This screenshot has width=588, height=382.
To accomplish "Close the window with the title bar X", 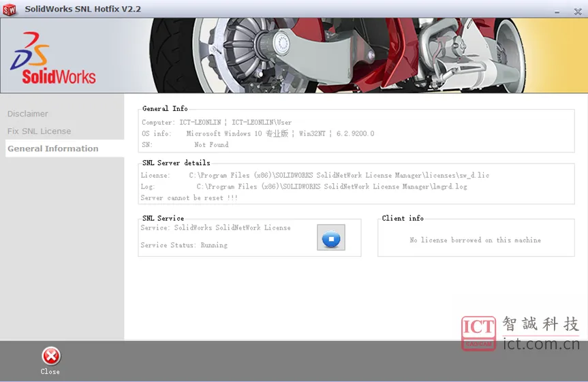I will pos(578,12).
